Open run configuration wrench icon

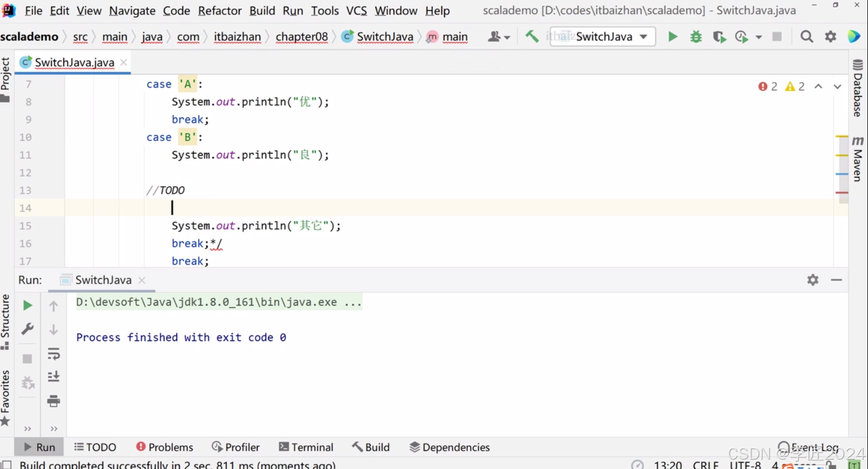pos(27,329)
